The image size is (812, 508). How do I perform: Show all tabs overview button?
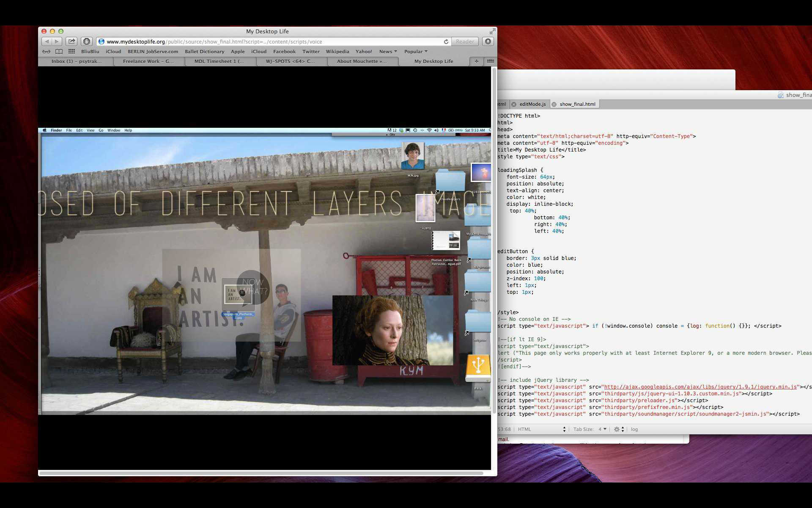tap(490, 61)
